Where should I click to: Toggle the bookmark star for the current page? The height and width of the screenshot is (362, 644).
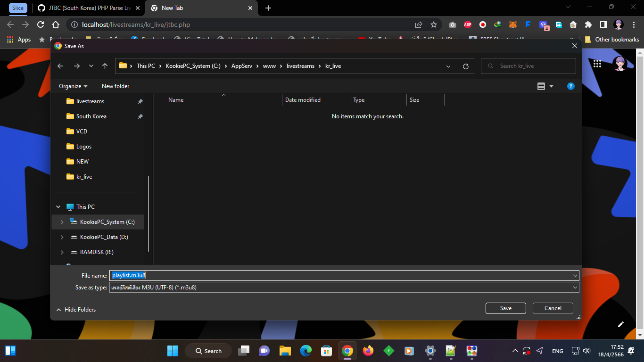[x=434, y=25]
